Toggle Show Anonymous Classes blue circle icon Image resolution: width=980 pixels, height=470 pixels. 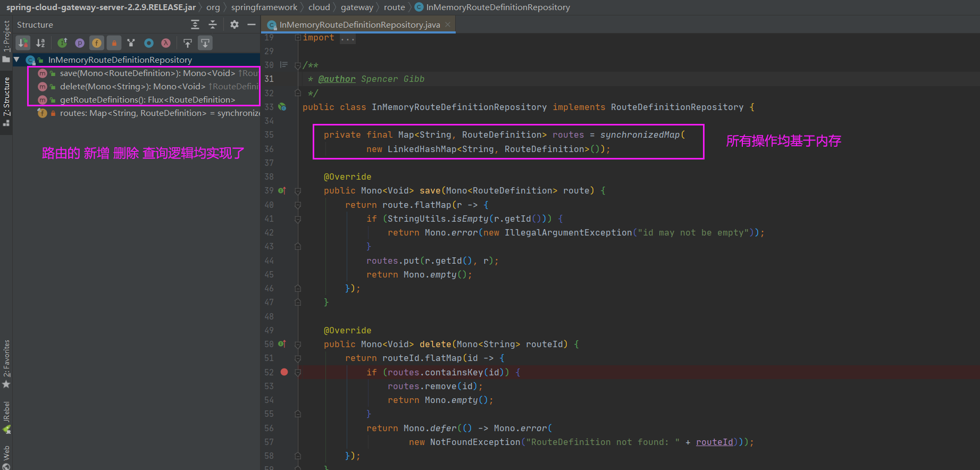coord(149,43)
